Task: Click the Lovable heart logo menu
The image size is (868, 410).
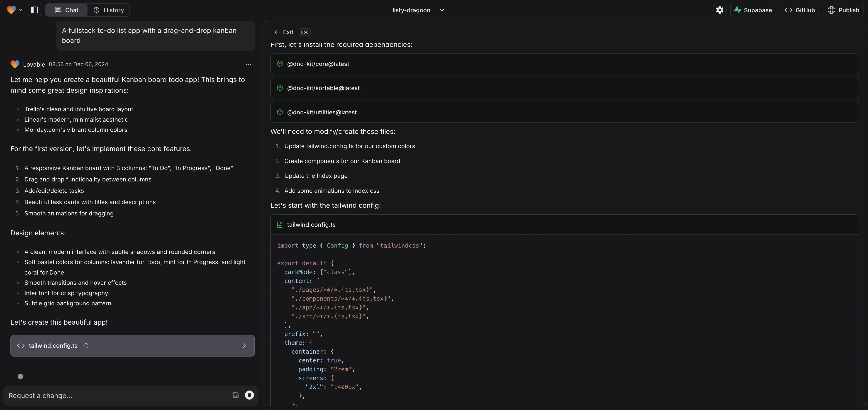Action: pos(11,10)
